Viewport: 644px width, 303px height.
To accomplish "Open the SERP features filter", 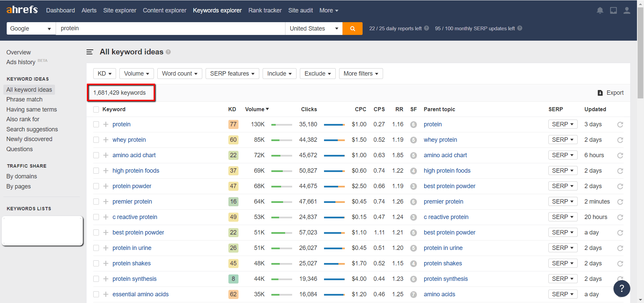I will (x=232, y=74).
